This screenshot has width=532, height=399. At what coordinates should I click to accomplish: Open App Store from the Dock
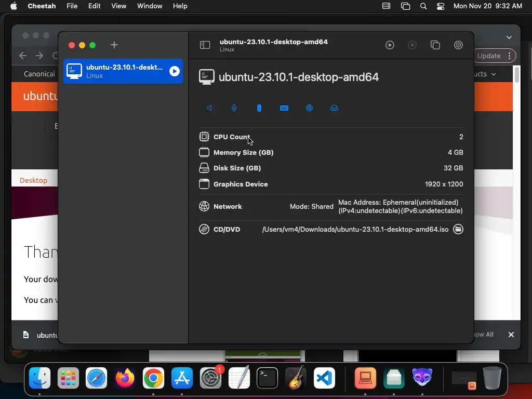click(x=182, y=378)
